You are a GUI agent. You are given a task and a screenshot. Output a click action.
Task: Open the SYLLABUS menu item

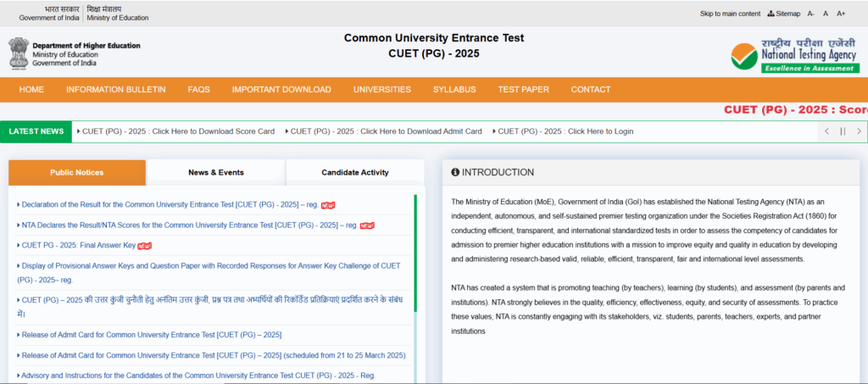[x=454, y=90]
